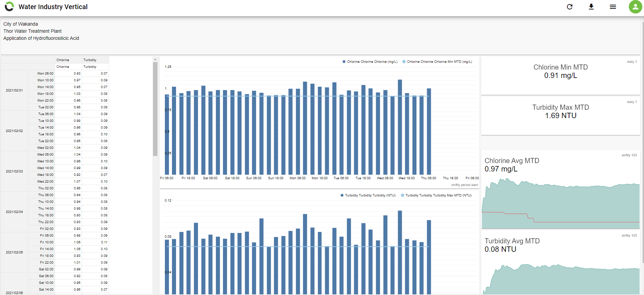
Task: Click the top Turbidity column header
Action: tap(96, 60)
